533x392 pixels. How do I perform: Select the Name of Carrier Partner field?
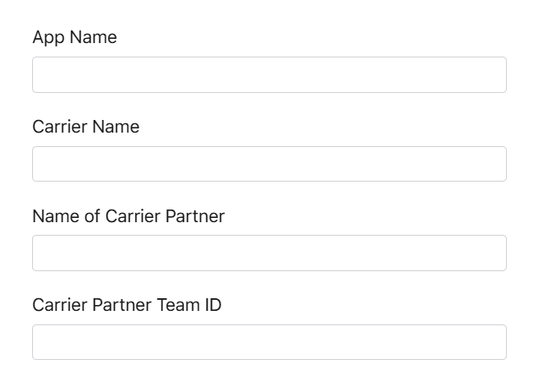(269, 253)
